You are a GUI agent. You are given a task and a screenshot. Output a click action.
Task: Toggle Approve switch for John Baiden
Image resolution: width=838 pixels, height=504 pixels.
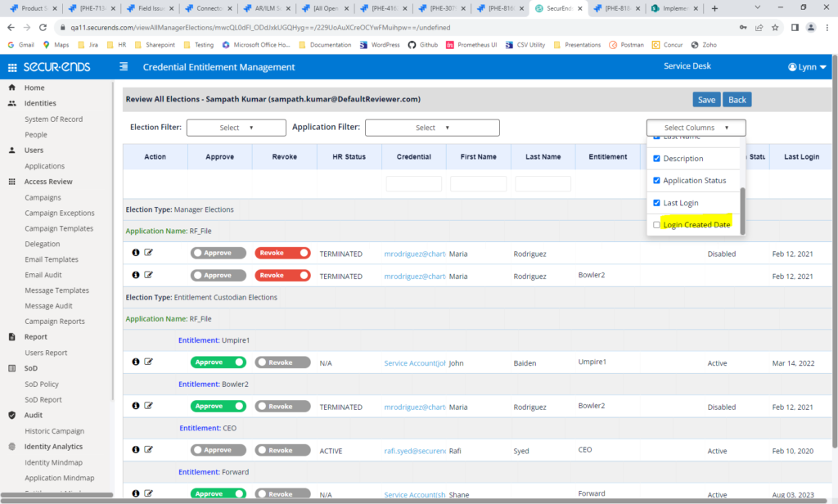[218, 362]
